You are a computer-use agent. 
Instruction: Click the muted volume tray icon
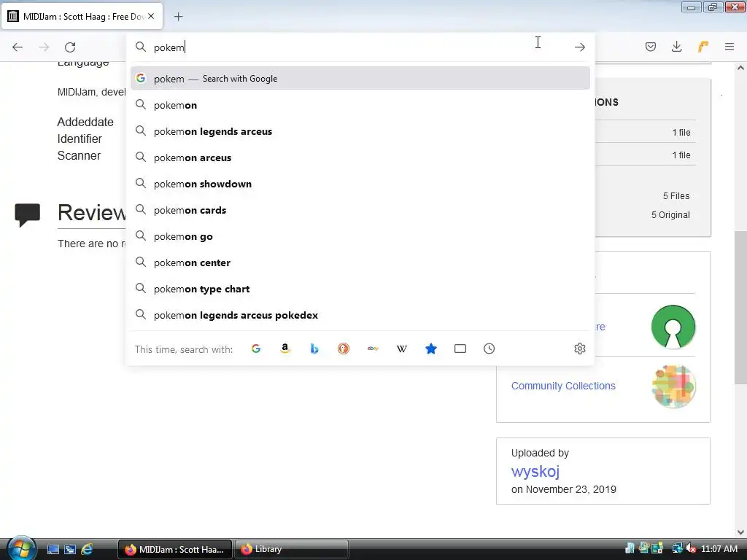click(x=690, y=548)
